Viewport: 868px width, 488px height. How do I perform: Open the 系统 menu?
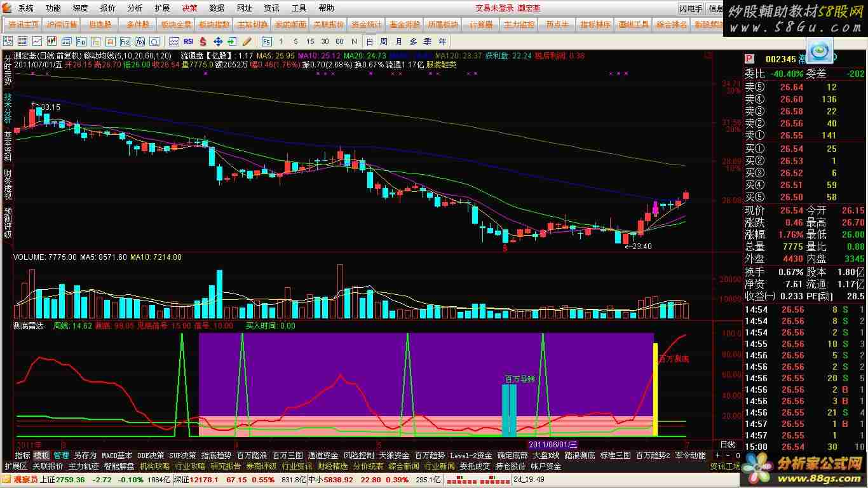(x=26, y=8)
